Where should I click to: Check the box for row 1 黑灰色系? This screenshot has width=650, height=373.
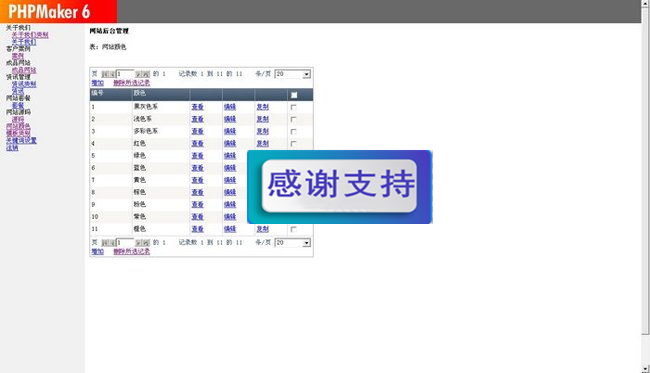(293, 107)
